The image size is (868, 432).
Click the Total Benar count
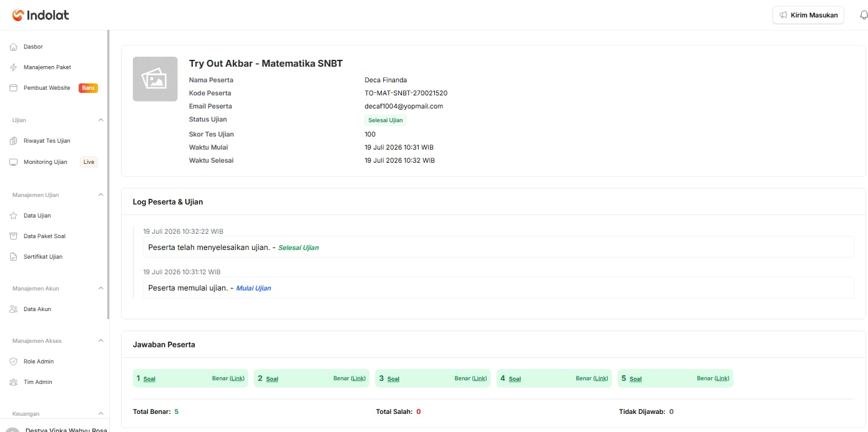pos(177,412)
